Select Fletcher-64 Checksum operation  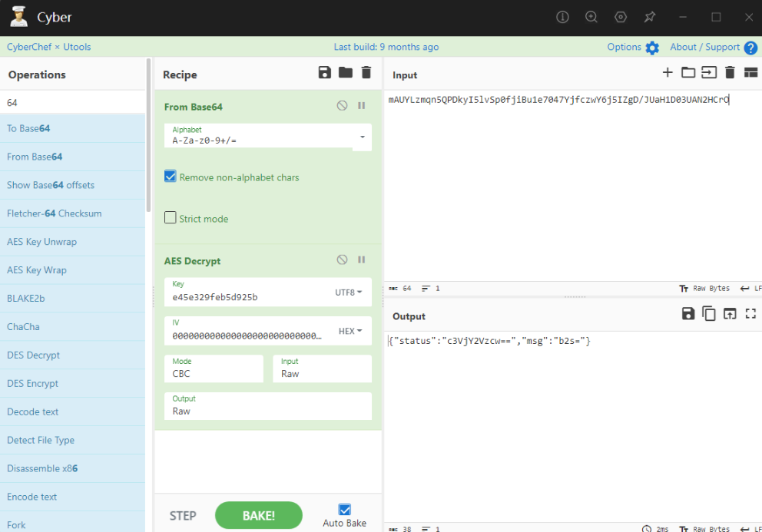72,213
